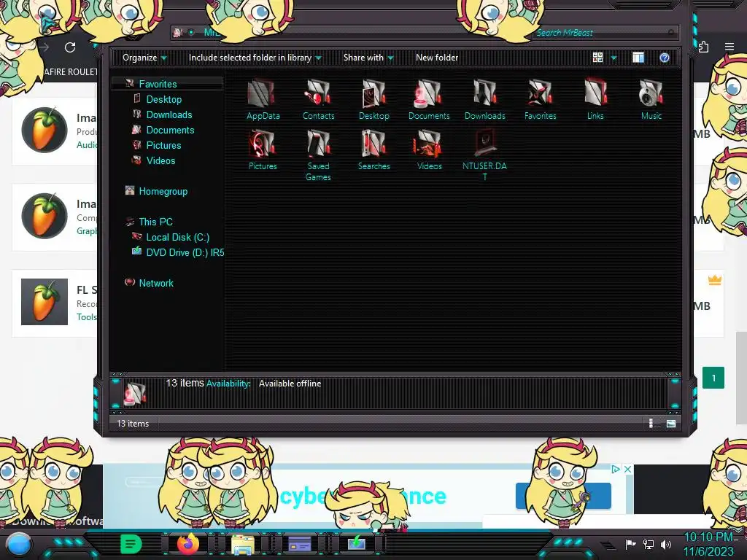Close the browser ad banner

[x=628, y=469]
